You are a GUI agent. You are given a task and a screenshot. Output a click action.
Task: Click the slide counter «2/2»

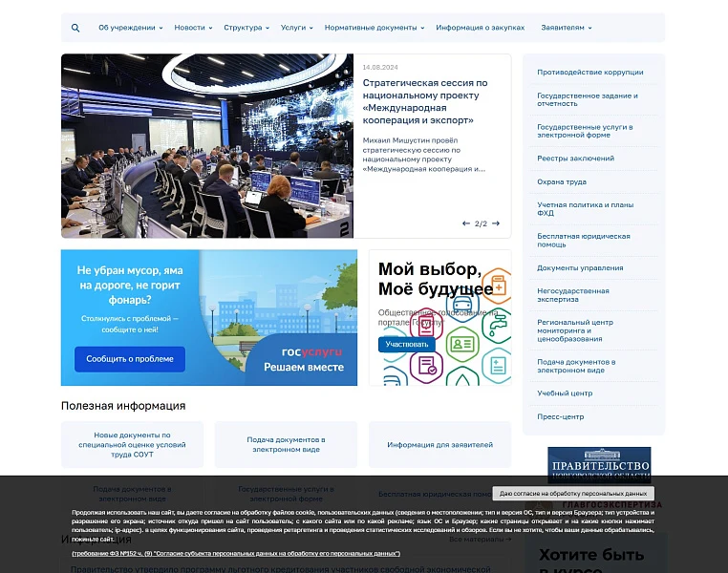481,223
